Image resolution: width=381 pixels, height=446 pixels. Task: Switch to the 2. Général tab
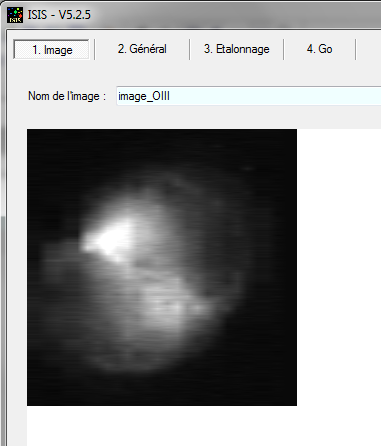coord(142,49)
